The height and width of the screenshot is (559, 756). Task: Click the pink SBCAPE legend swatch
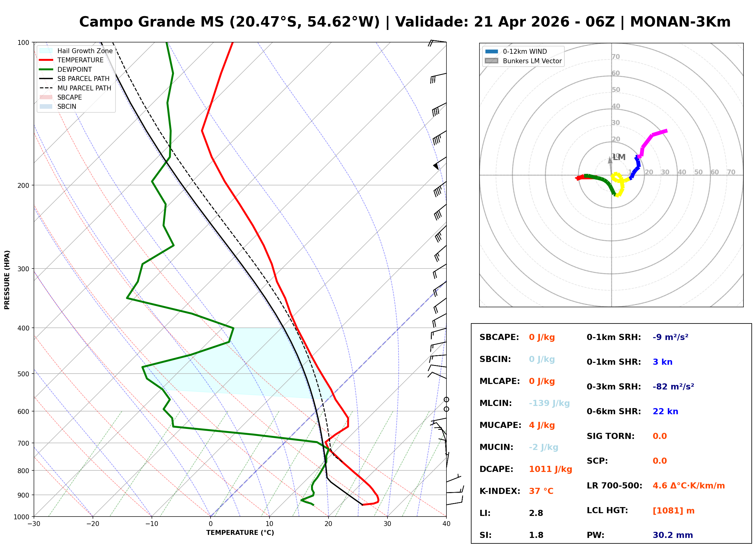[x=46, y=97]
